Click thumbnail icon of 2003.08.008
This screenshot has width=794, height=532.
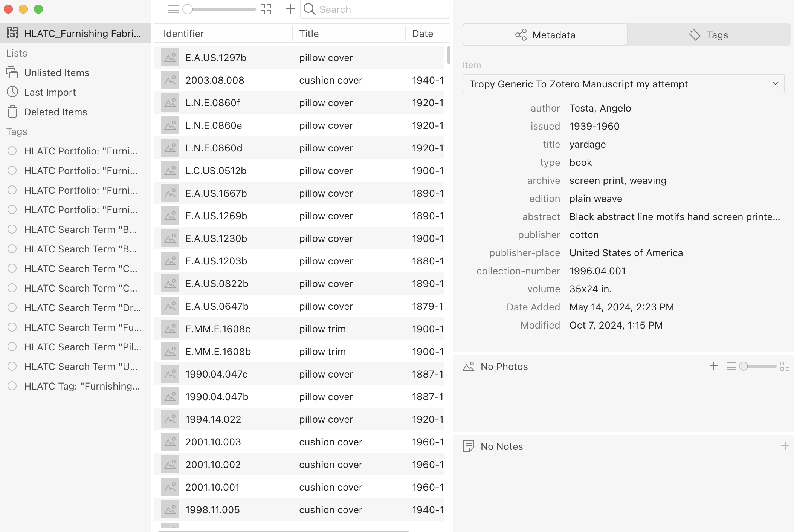click(x=170, y=80)
